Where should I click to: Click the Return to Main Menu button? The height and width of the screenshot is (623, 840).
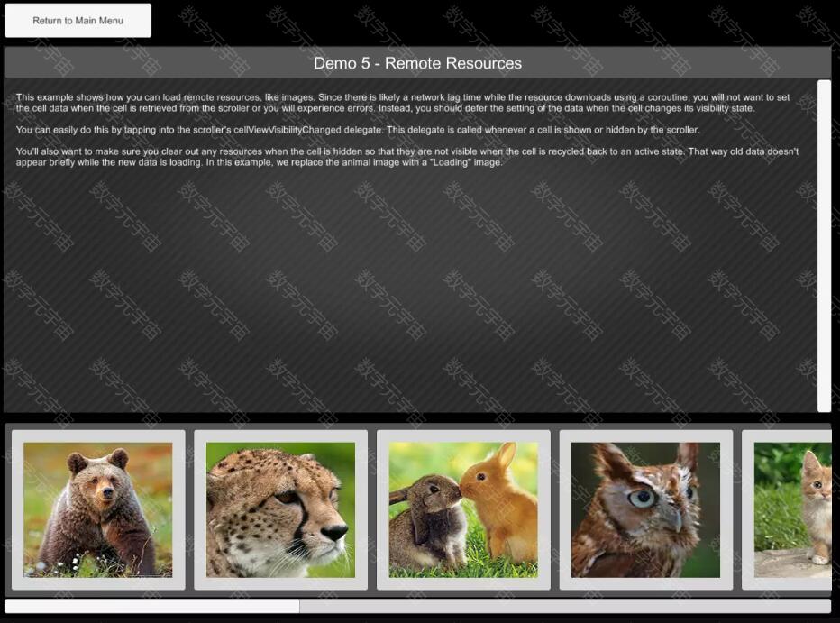tap(78, 21)
